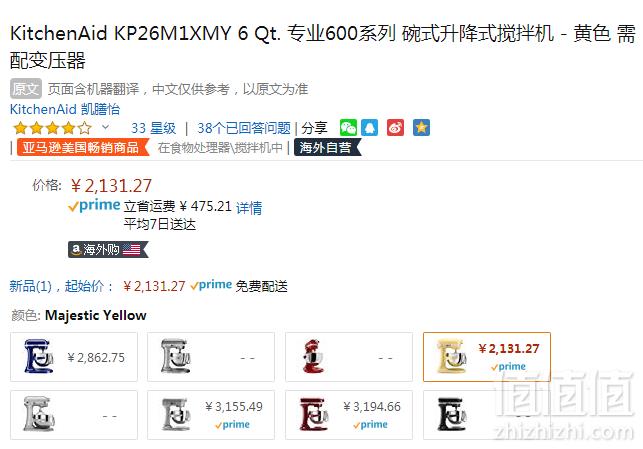Select the grey mixer priced ¥3,155.49
The width and height of the screenshot is (643, 449).
pos(211,415)
